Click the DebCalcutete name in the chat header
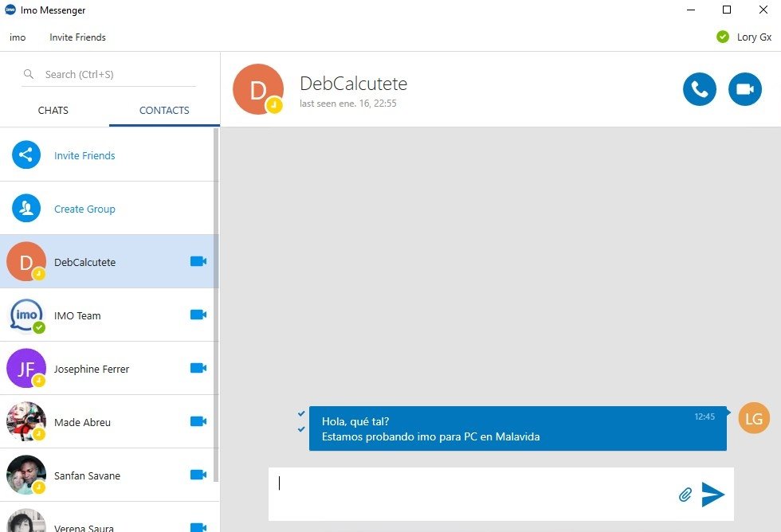Screen dimensions: 781x532 coord(354,84)
